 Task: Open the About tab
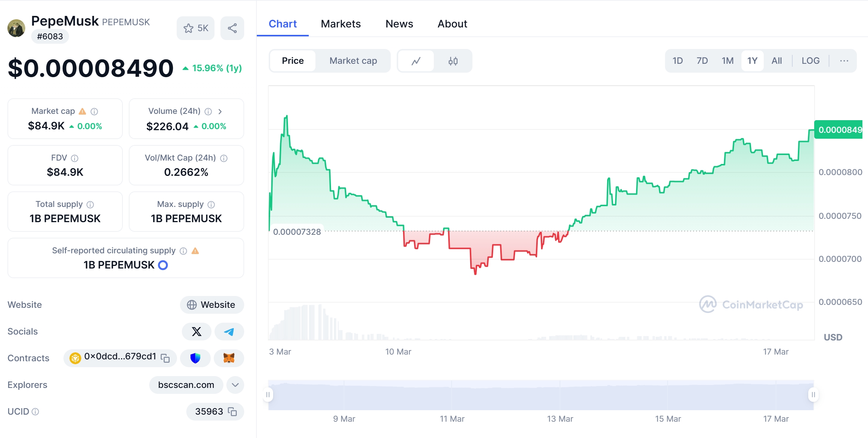pos(452,24)
